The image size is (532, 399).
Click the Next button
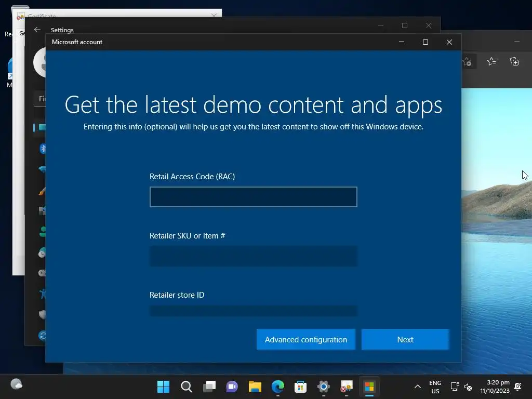click(405, 339)
